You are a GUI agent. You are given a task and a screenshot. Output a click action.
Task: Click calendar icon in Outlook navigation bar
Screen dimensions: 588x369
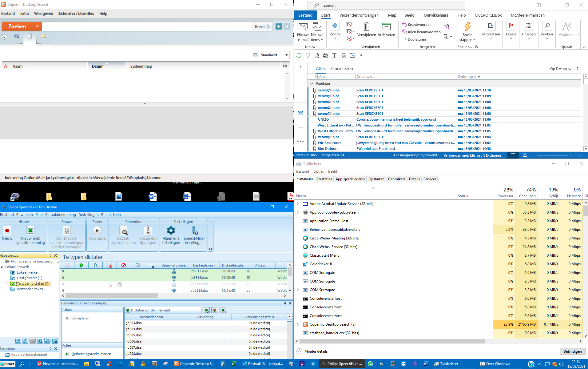[300, 127]
